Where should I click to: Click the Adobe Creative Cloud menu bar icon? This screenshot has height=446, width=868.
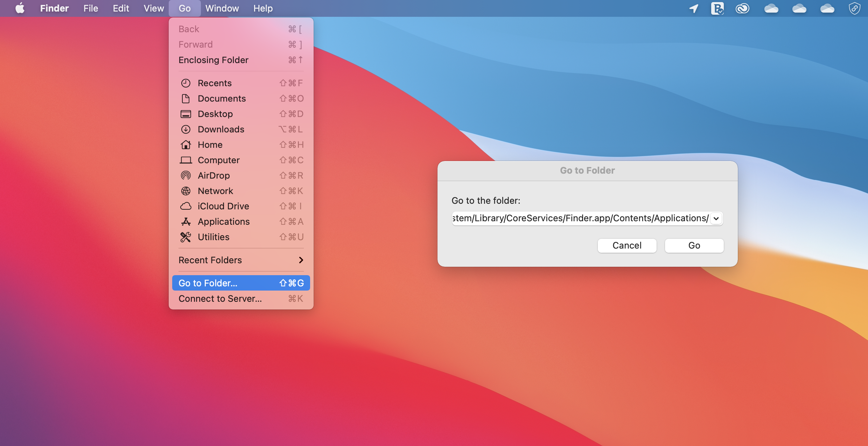point(742,8)
